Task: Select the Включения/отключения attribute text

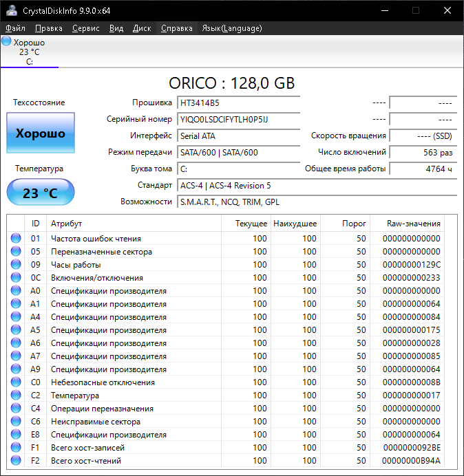Action: [97, 278]
